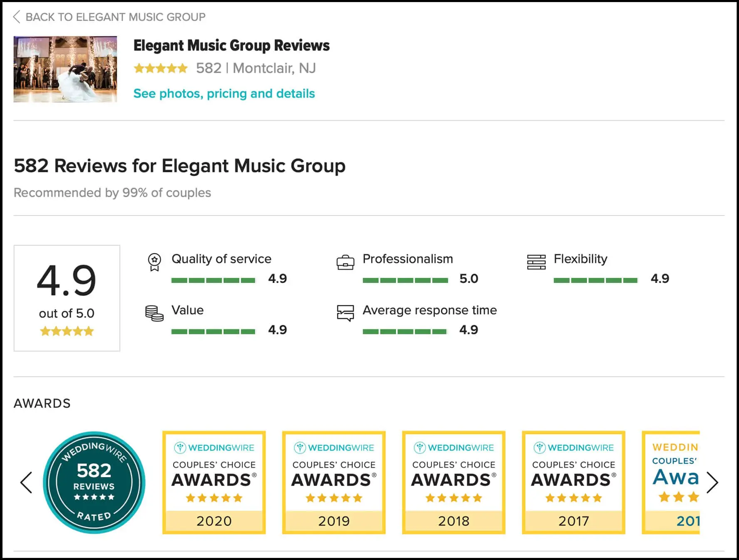The image size is (739, 560).
Task: Click the Quality of service label
Action: click(x=221, y=259)
